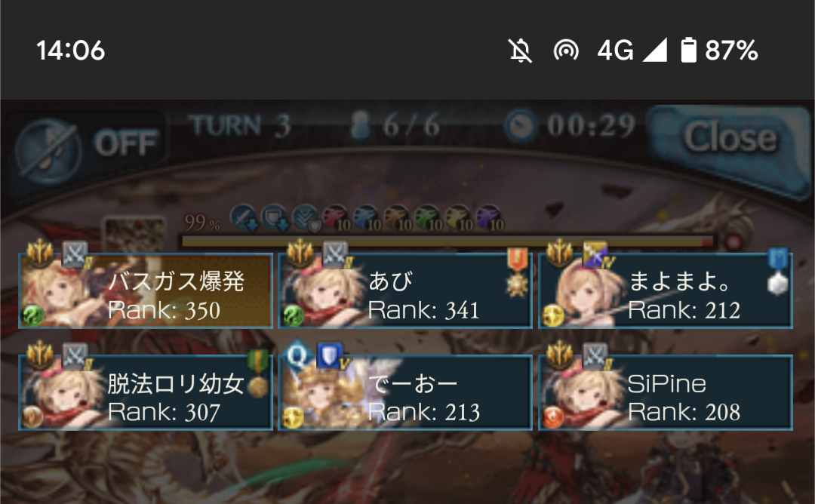
Task: Click the blue ribbon medal on まよまよ。's card
Action: pos(778,272)
